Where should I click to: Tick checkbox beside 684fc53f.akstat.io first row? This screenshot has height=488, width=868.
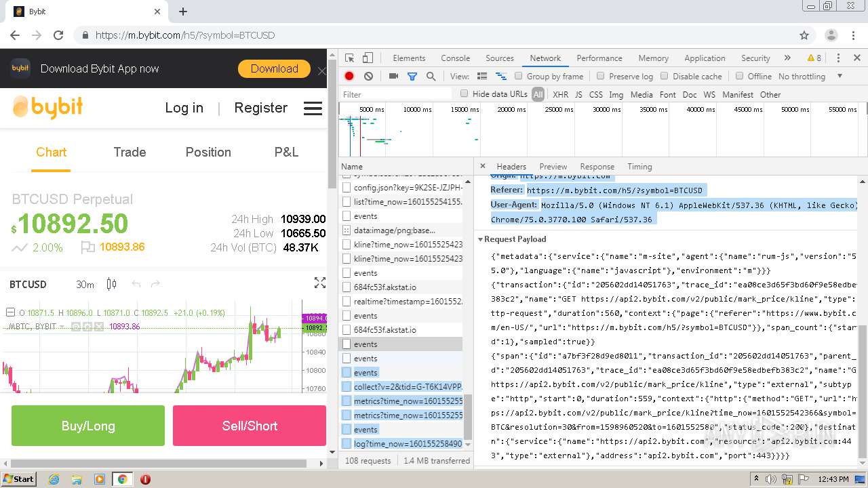point(347,287)
